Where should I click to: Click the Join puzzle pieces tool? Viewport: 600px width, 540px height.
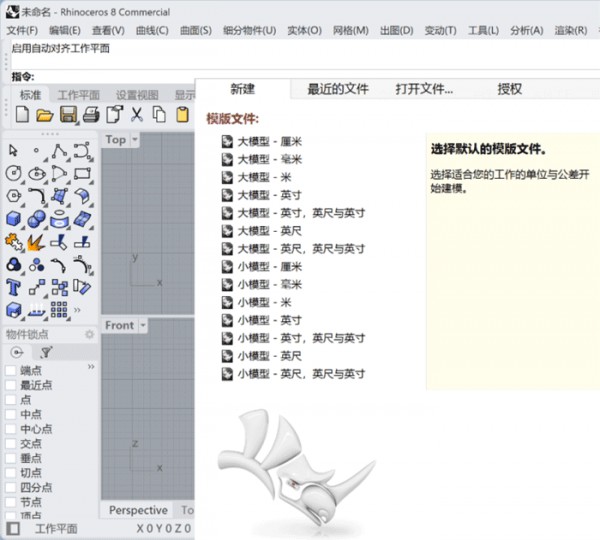tap(14, 242)
